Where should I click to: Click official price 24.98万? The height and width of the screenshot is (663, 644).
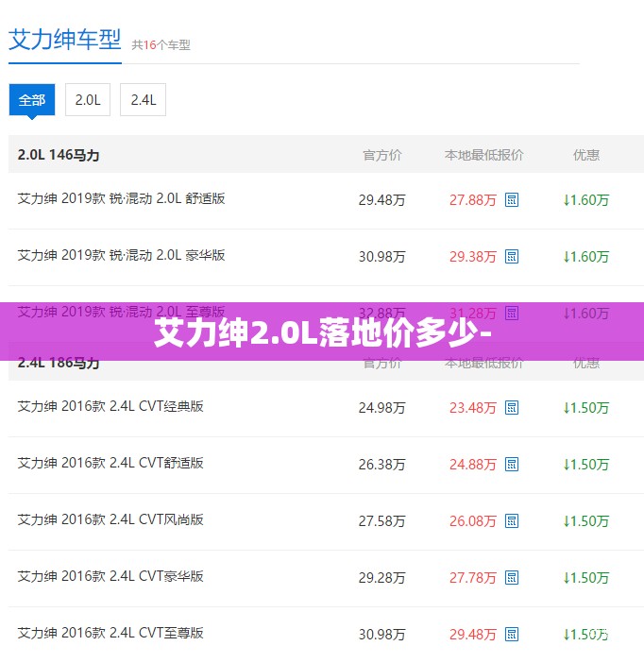click(381, 408)
